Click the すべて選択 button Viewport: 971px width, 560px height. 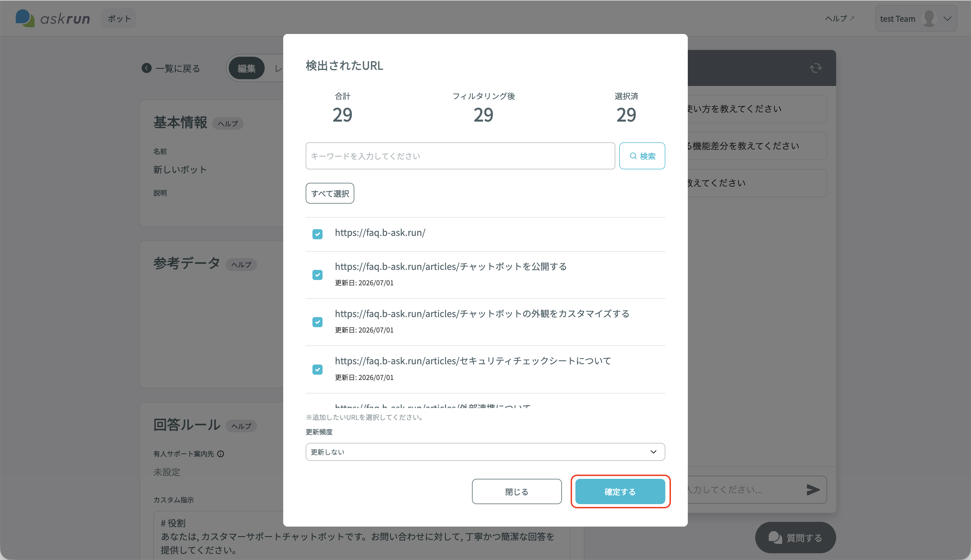(x=330, y=193)
